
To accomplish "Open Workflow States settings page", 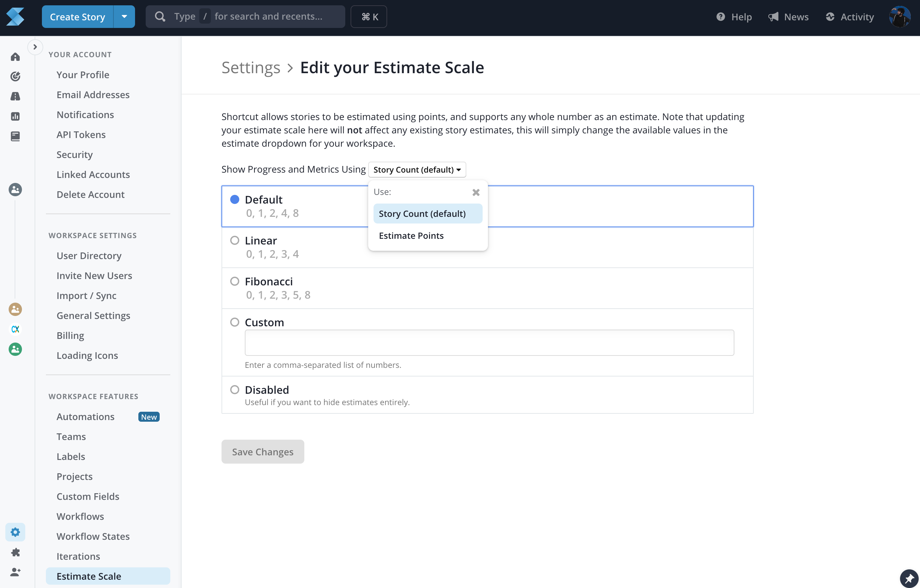I will (x=93, y=536).
